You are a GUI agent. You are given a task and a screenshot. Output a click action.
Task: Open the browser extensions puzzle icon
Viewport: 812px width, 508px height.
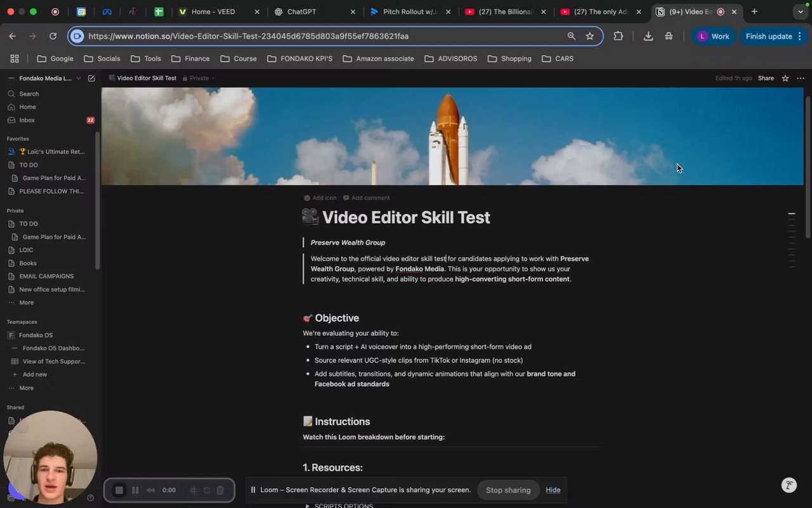pos(618,36)
